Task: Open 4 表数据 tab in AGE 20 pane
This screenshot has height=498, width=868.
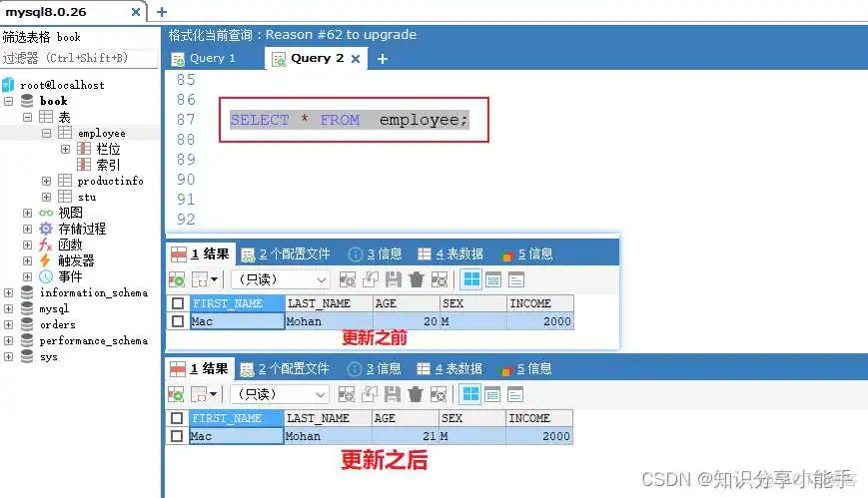Action: point(450,253)
